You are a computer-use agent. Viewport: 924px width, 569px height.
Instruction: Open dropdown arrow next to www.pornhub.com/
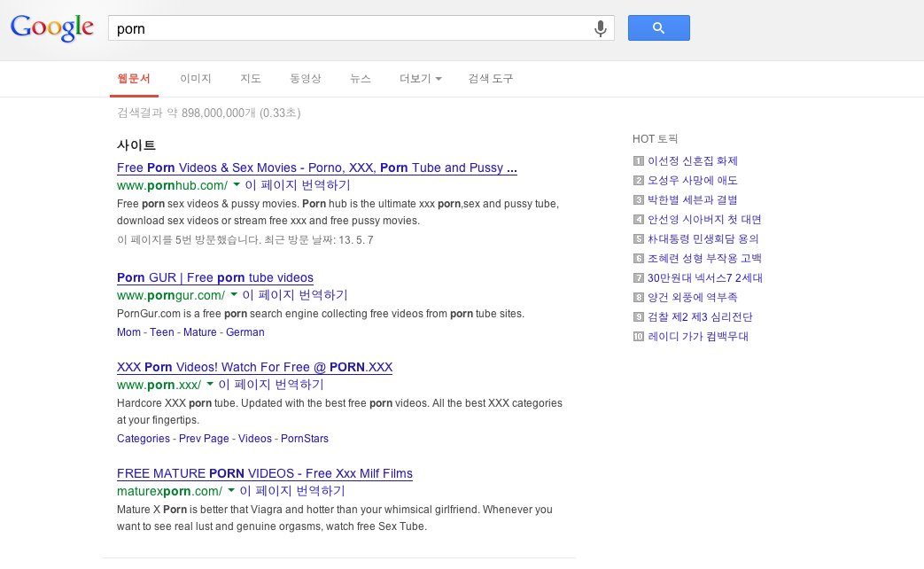[237, 184]
